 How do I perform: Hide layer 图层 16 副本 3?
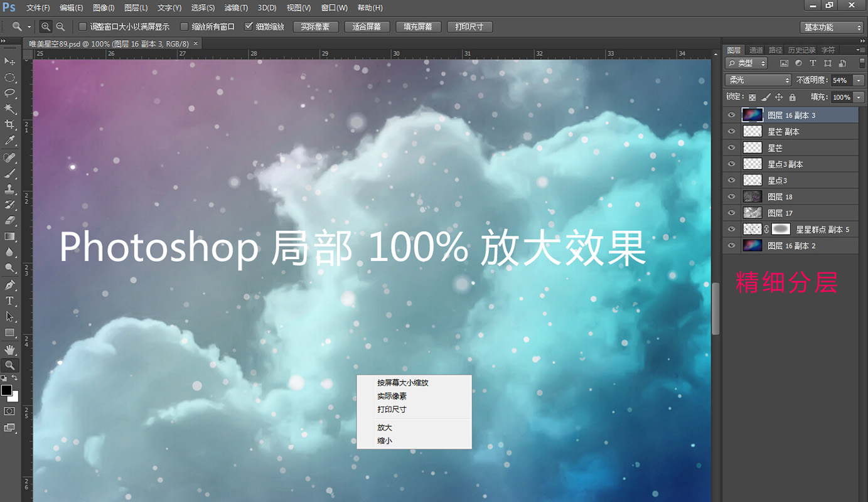(731, 115)
